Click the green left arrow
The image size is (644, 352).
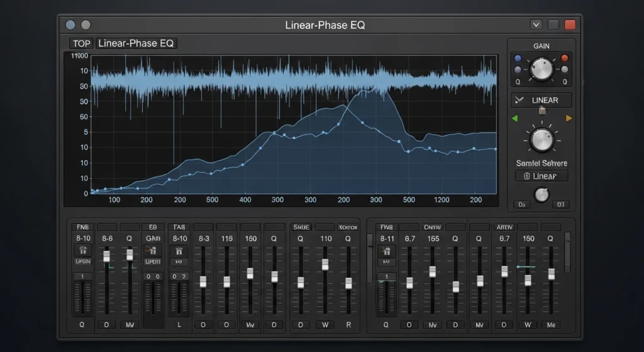514,118
